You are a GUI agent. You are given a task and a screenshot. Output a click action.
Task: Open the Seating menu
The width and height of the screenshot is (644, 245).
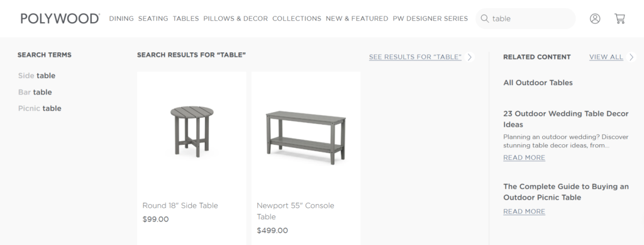tap(153, 18)
